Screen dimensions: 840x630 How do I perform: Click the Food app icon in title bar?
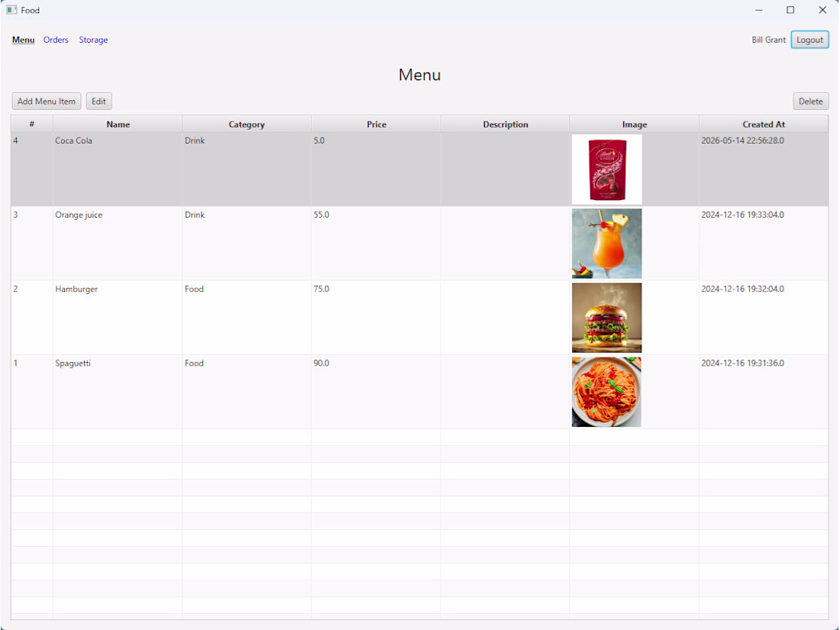(x=11, y=10)
